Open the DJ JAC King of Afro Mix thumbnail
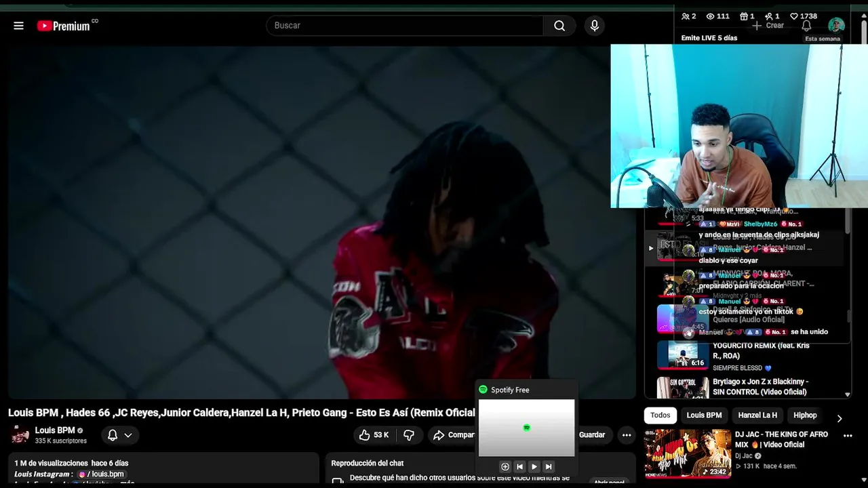This screenshot has height=488, width=868. tap(688, 453)
